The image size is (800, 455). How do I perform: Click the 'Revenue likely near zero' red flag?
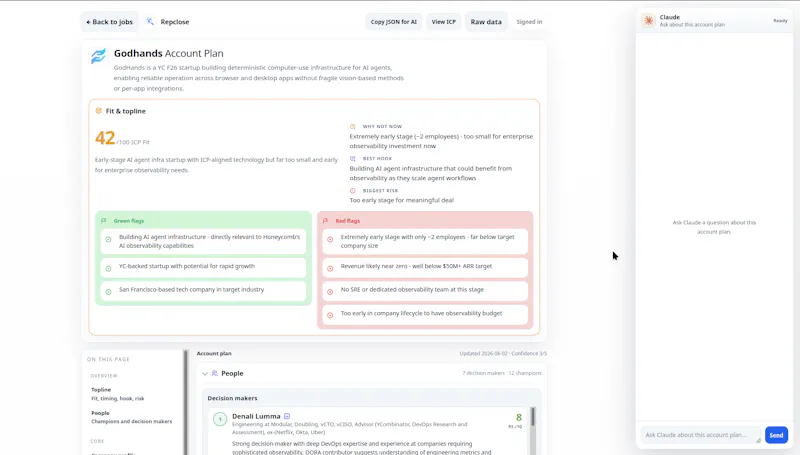click(425, 267)
